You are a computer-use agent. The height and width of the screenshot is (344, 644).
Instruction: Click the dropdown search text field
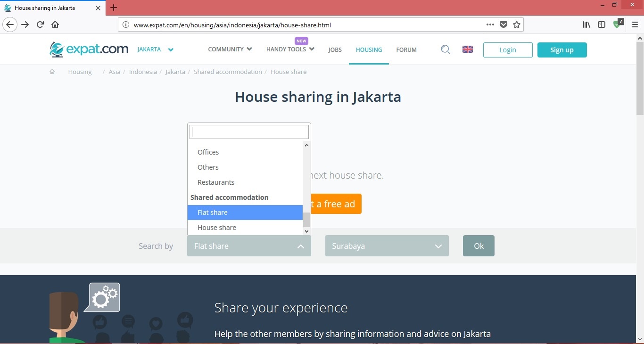(249, 132)
